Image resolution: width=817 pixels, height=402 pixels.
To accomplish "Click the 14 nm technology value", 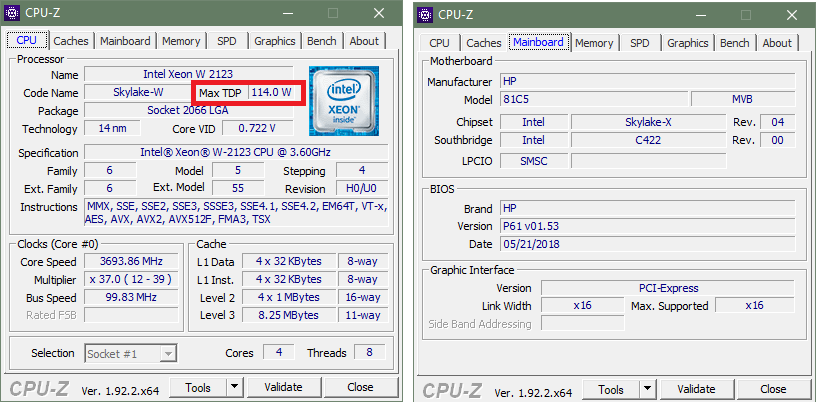I will point(112,128).
